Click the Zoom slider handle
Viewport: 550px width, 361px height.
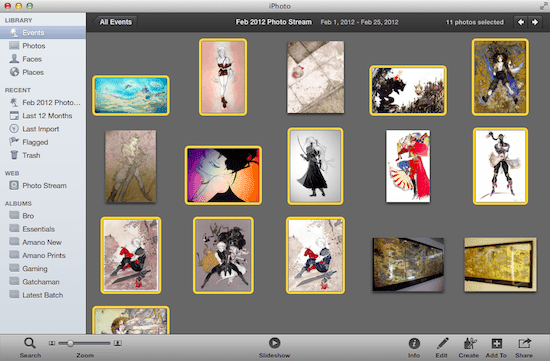pyautogui.click(x=70, y=343)
